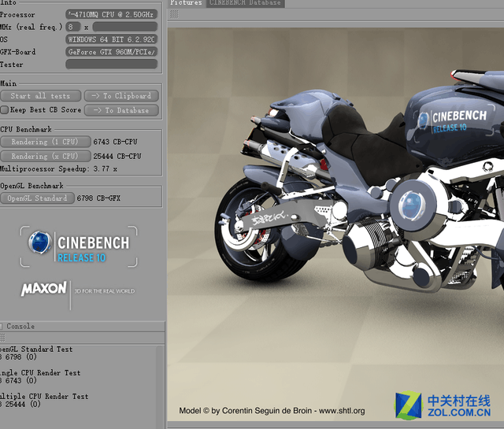Click the Single CPU Render Test console line
Viewport: 504px width, 429px height.
pyautogui.click(x=40, y=373)
